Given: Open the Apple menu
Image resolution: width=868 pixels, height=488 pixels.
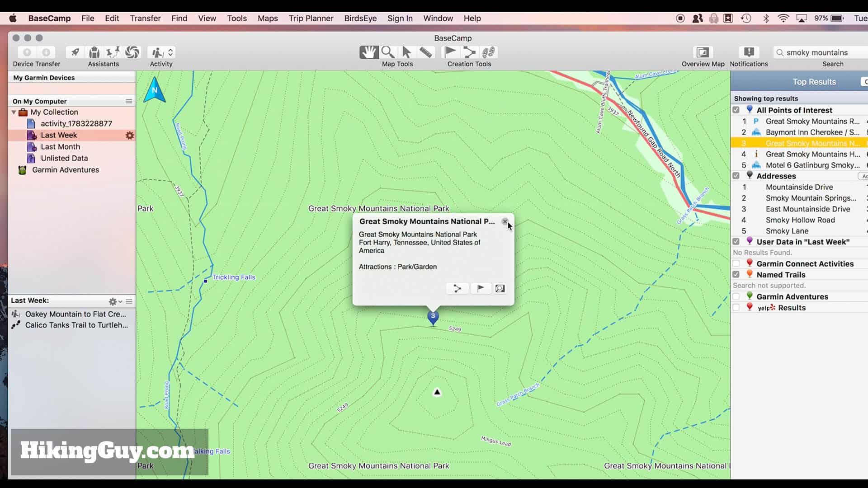Looking at the screenshot, I should pos(13,18).
